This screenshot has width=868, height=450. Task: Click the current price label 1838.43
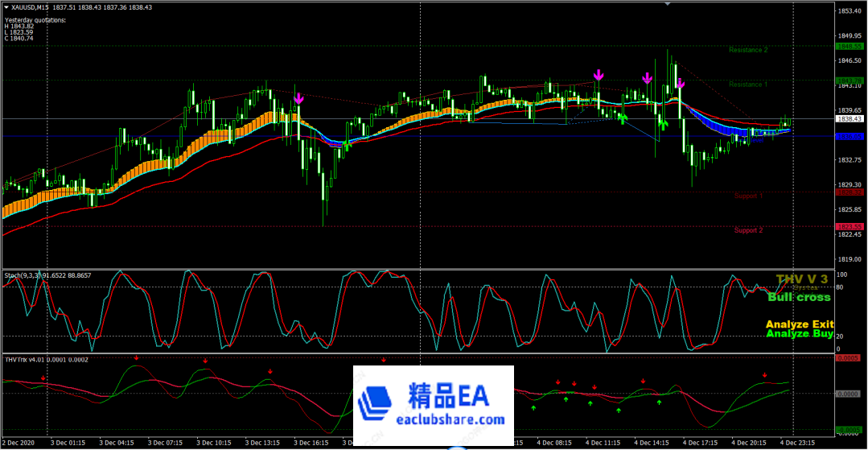coord(850,119)
